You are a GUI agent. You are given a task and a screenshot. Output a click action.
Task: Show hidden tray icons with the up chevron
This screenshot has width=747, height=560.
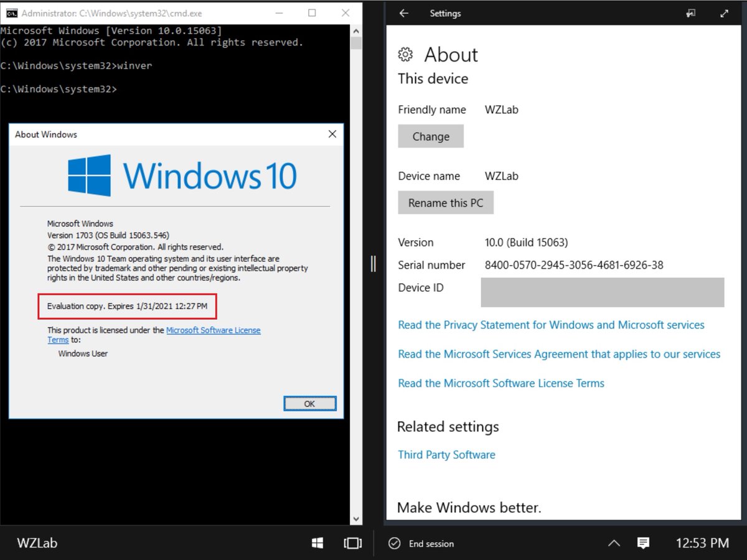[x=614, y=543]
